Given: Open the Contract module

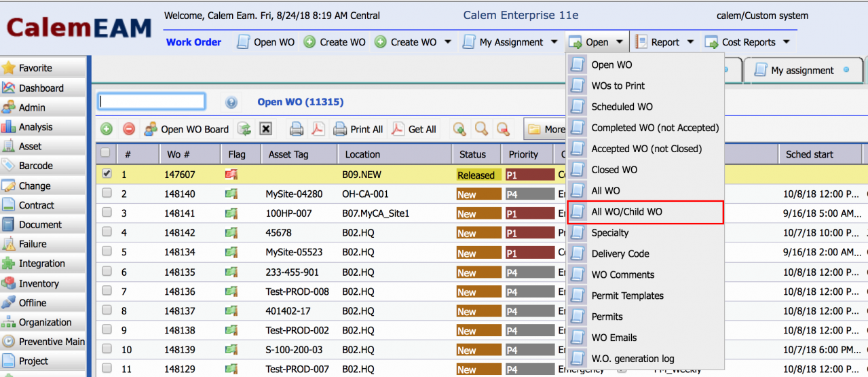Looking at the screenshot, I should point(43,205).
